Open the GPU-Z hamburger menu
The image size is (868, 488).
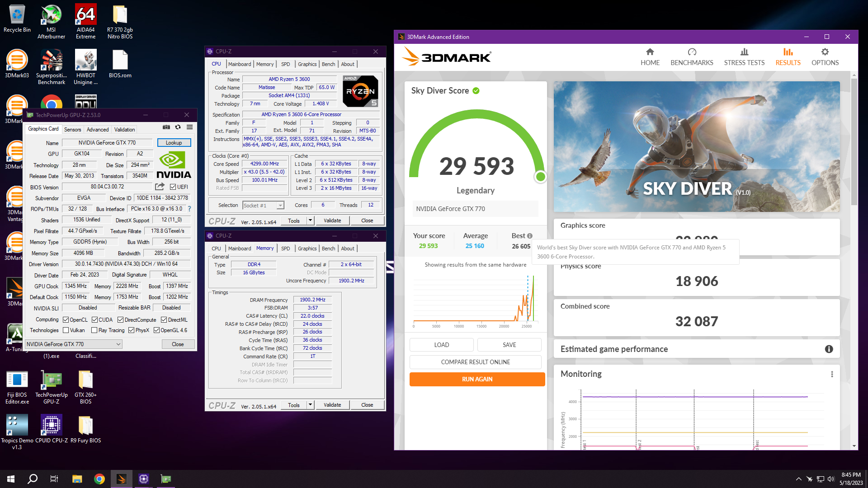190,127
